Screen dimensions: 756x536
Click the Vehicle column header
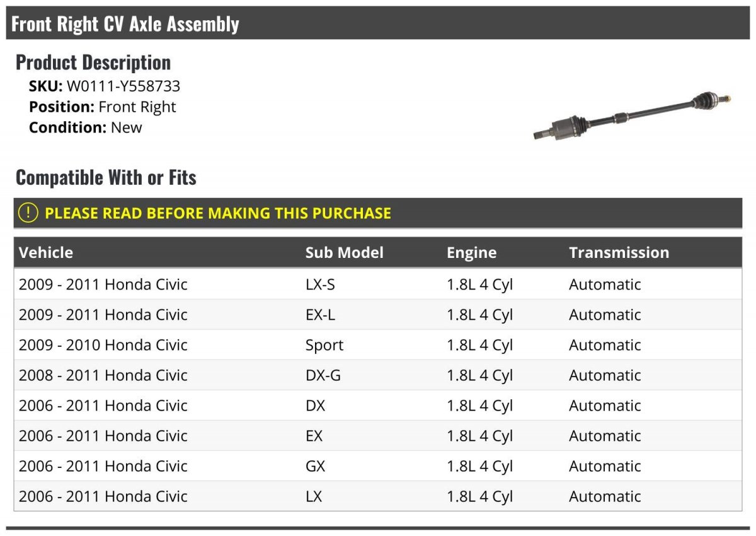tap(46, 253)
